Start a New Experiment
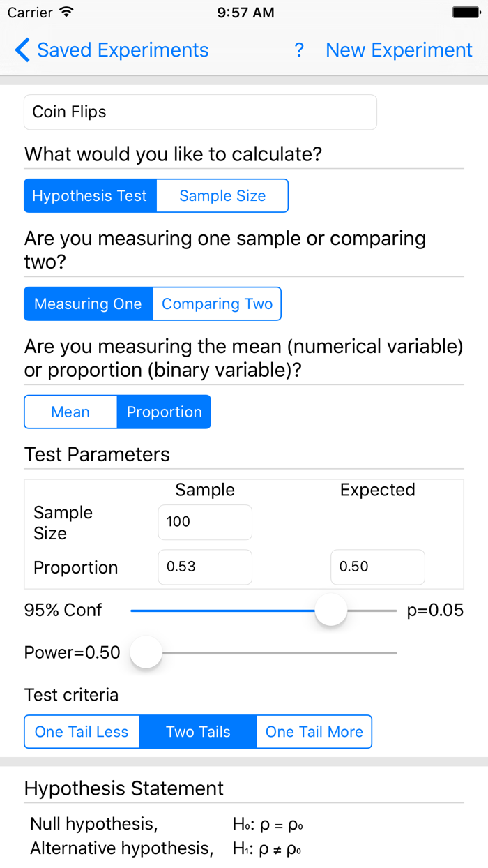488x868 pixels. 399,50
